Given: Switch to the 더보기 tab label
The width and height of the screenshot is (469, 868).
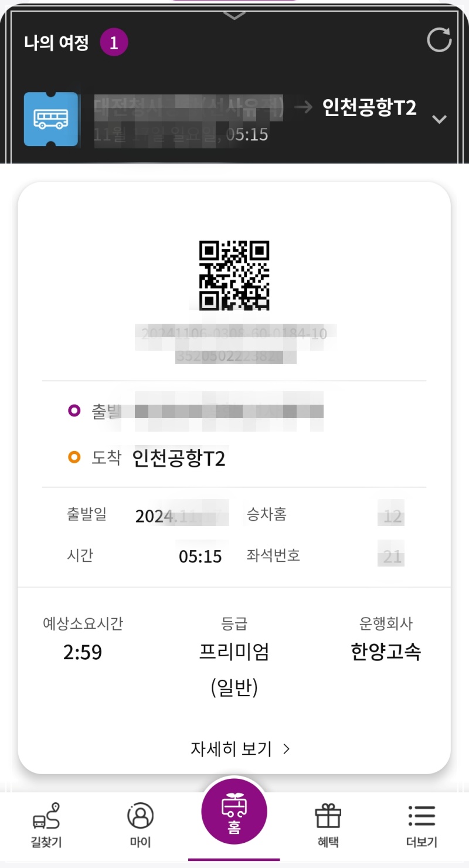Looking at the screenshot, I should (x=422, y=843).
